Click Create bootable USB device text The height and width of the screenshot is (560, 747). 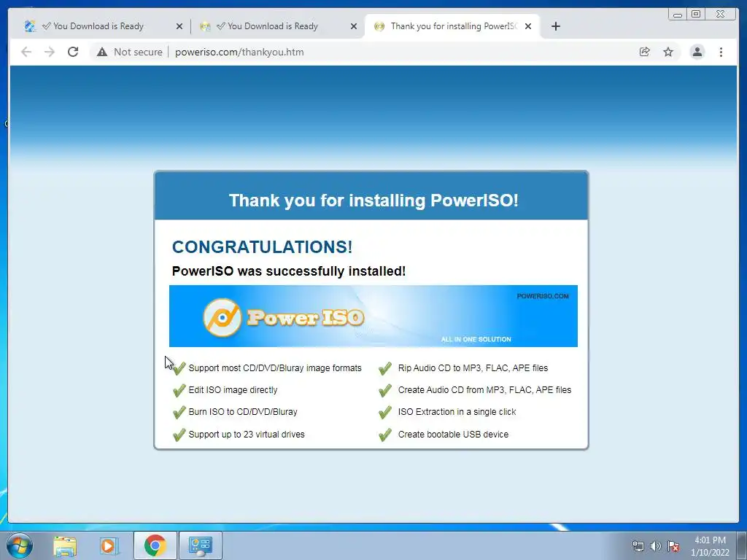coord(453,434)
